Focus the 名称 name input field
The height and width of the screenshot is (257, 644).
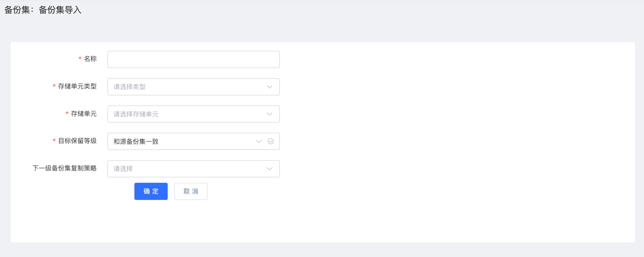193,60
